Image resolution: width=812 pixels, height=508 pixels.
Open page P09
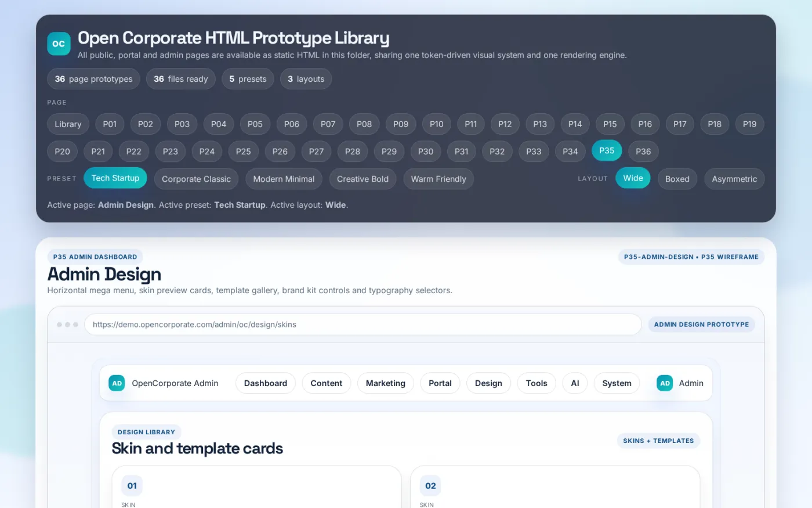tap(401, 124)
